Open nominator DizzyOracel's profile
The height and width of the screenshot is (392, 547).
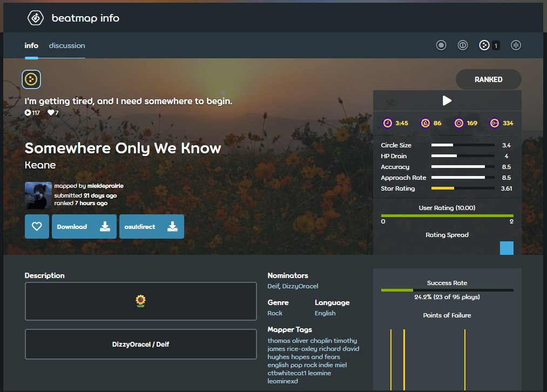coord(300,286)
